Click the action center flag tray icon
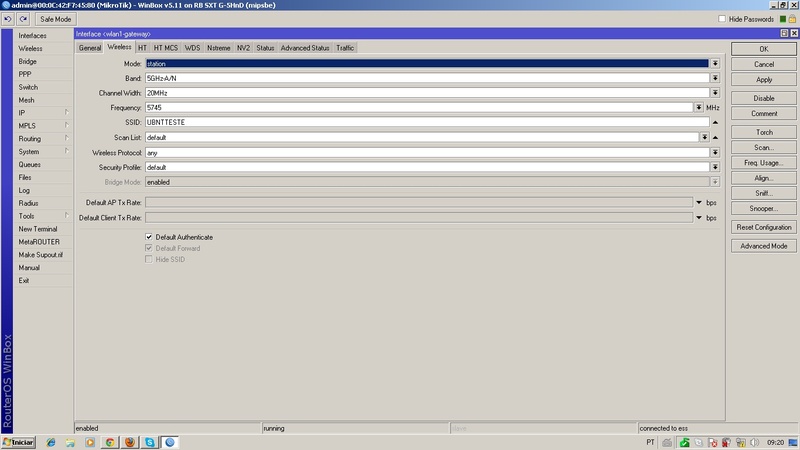The height and width of the screenshot is (450, 800). (712, 442)
